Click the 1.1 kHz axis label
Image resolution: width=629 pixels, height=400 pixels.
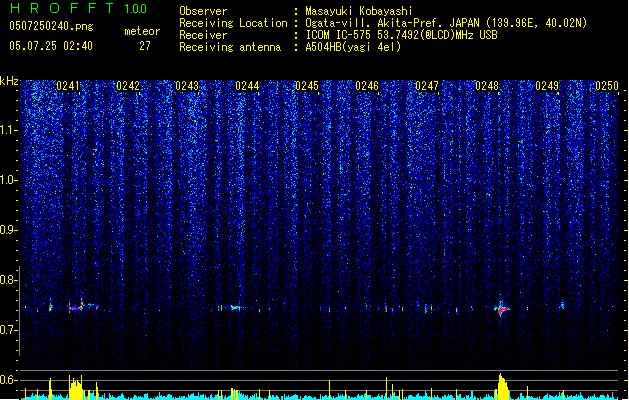9,130
